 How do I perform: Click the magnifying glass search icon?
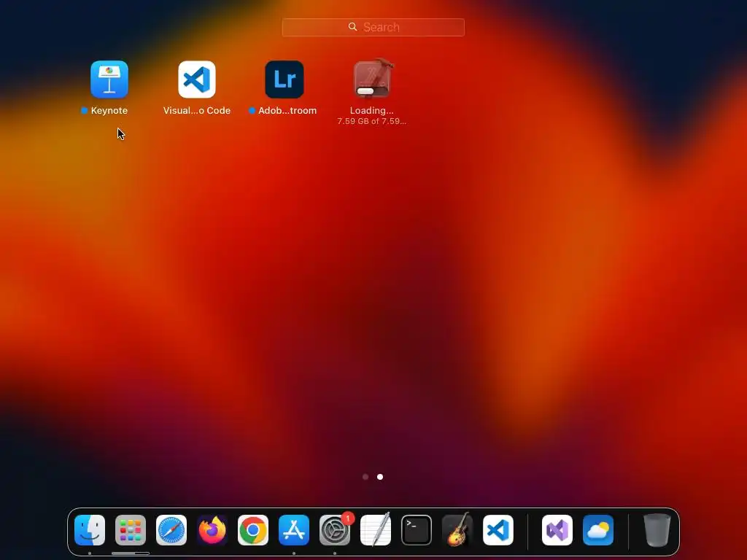(x=352, y=27)
